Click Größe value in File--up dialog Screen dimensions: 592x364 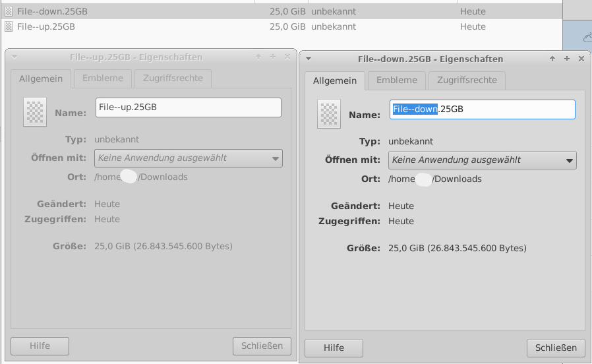[163, 246]
